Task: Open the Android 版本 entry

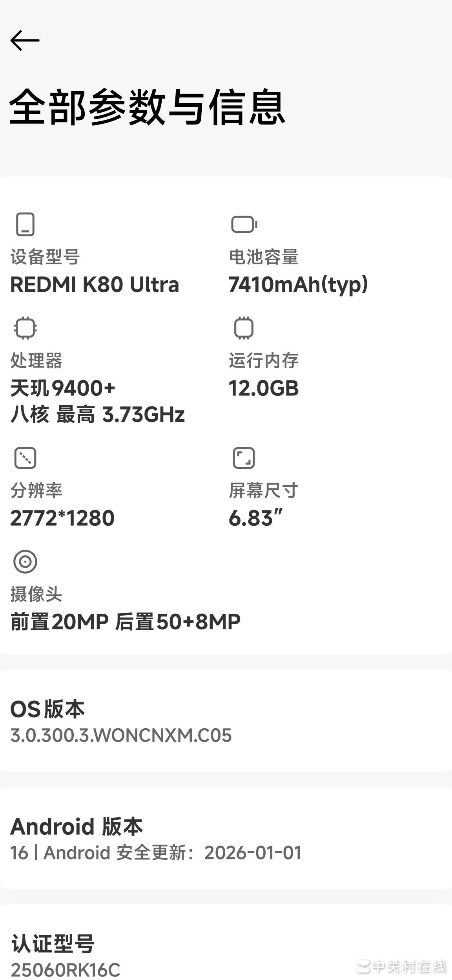Action: (226, 838)
